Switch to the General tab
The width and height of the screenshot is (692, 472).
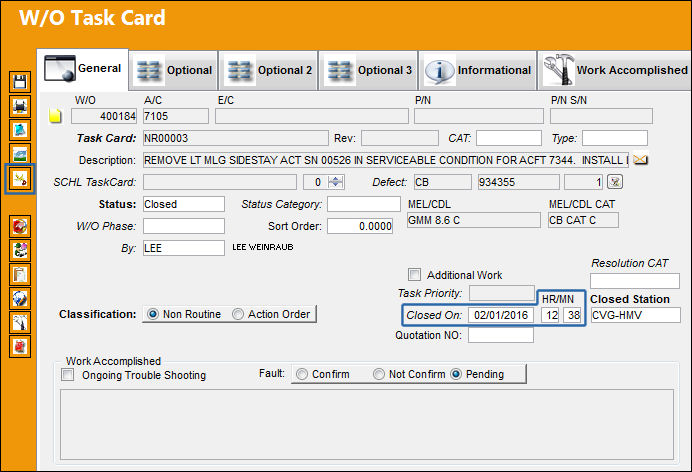[x=83, y=69]
